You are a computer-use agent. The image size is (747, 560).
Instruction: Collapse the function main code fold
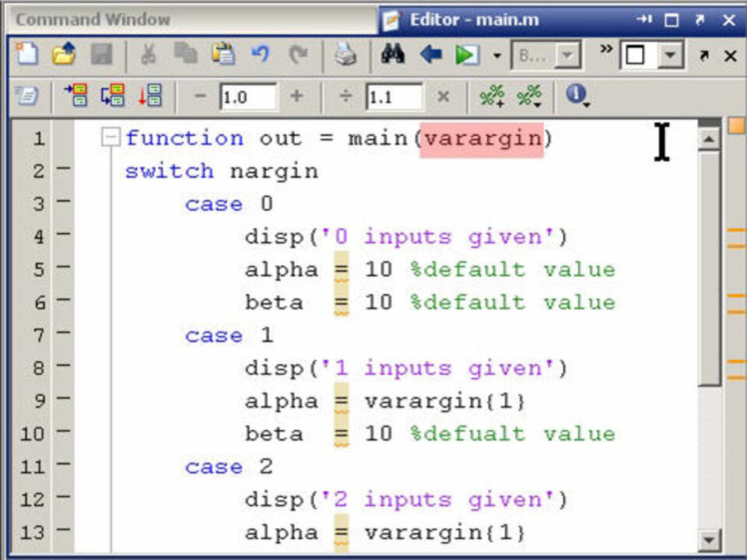(x=112, y=138)
